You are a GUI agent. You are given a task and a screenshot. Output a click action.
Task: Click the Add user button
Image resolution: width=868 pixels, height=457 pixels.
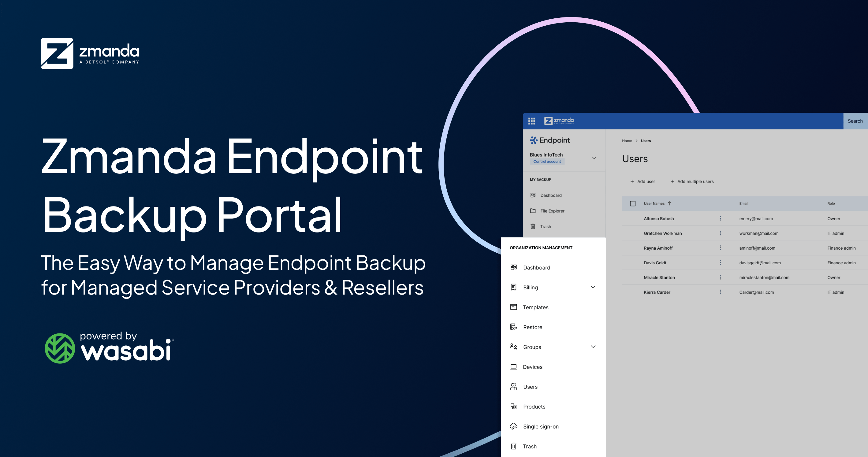point(643,181)
